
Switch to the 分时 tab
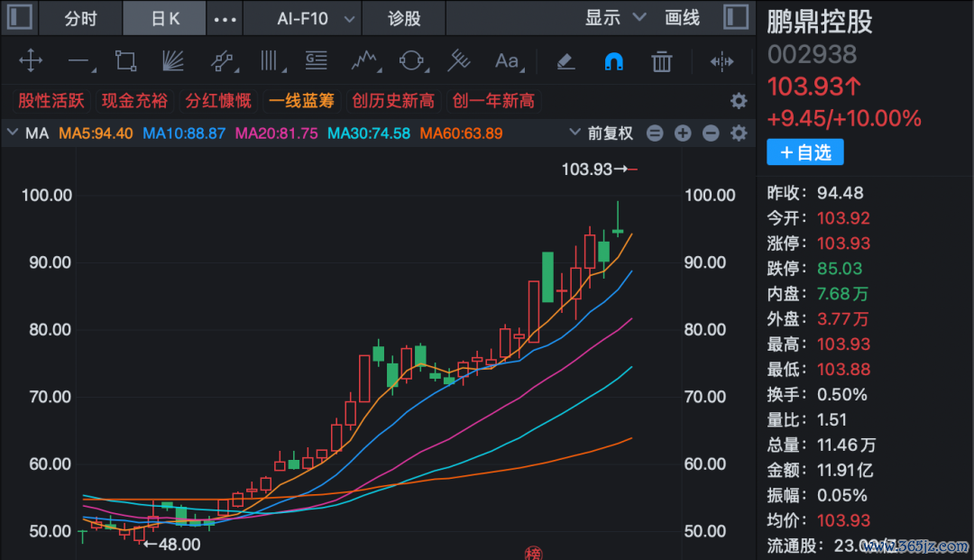point(81,18)
